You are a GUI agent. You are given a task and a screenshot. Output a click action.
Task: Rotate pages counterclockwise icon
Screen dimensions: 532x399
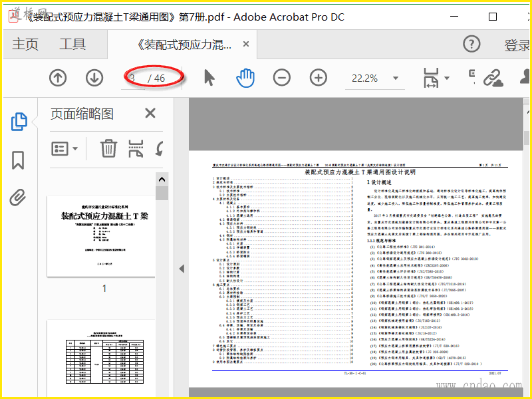[159, 148]
